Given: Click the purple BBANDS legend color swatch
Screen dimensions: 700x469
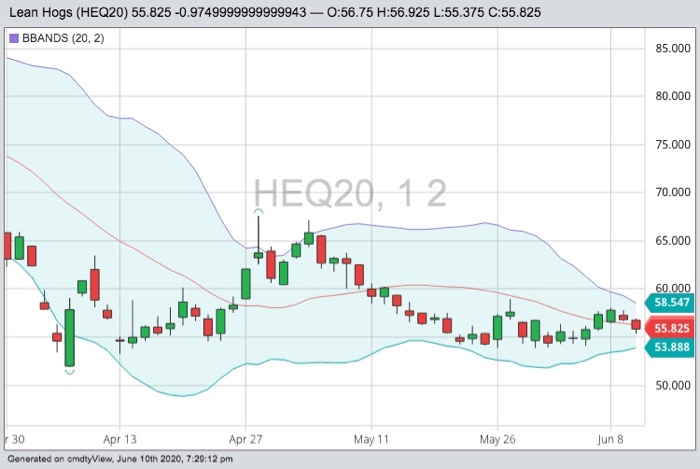Looking at the screenshot, I should pos(14,38).
